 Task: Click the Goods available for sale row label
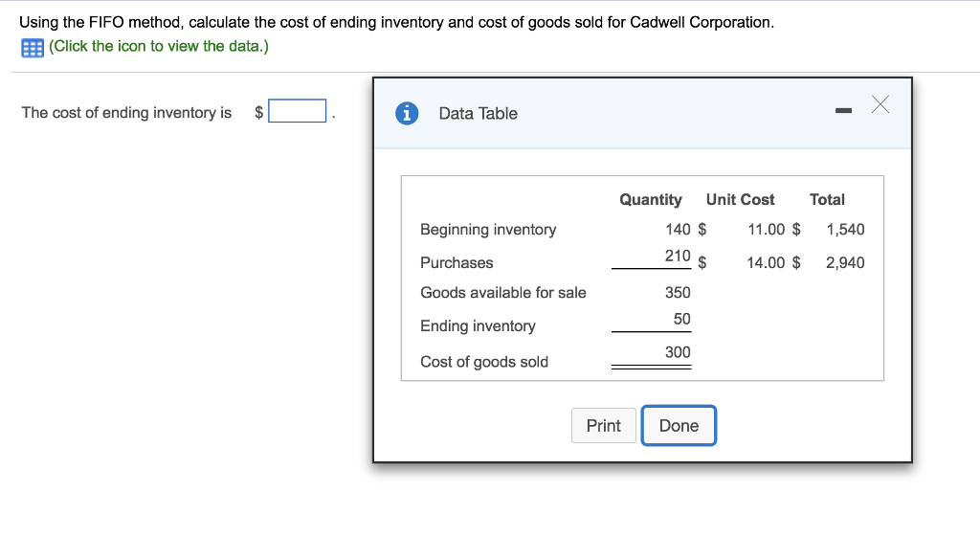coord(503,292)
